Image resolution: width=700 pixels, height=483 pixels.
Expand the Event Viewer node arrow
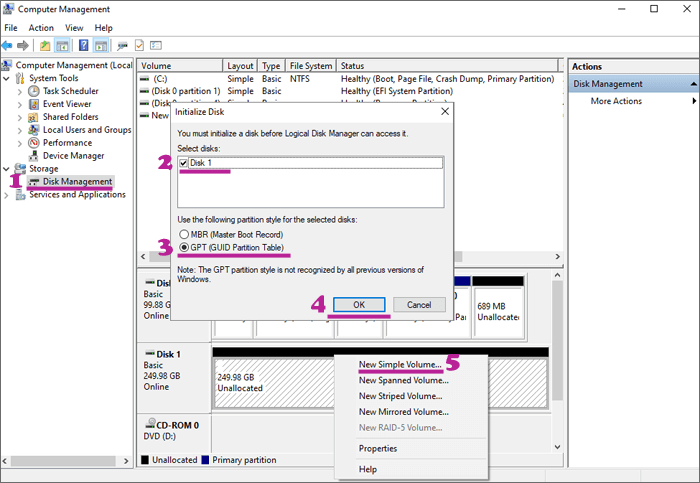pyautogui.click(x=20, y=105)
